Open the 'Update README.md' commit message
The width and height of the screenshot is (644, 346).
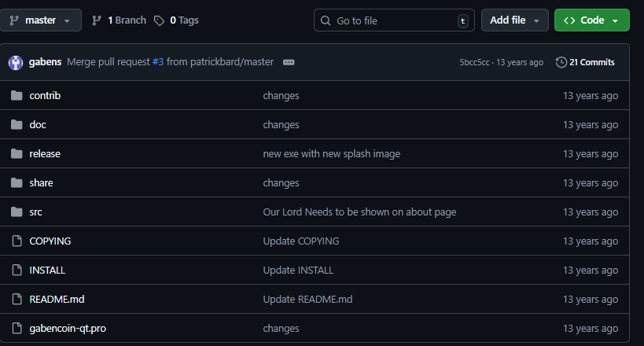tap(307, 300)
